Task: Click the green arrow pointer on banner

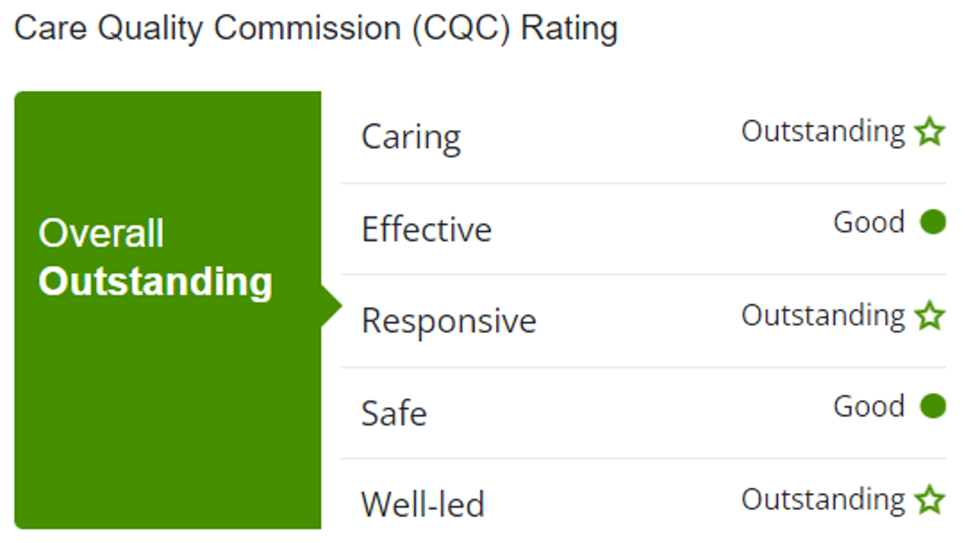Action: pyautogui.click(x=332, y=306)
